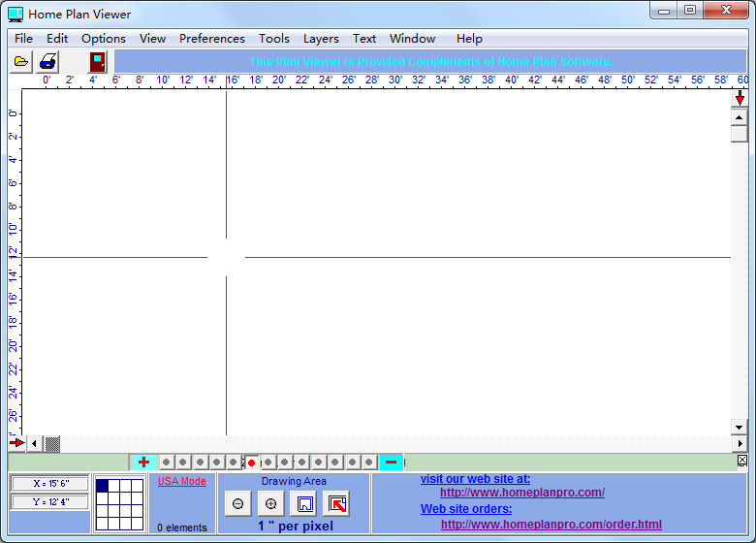
Task: Click the red minus zoom level button
Action: point(391,463)
